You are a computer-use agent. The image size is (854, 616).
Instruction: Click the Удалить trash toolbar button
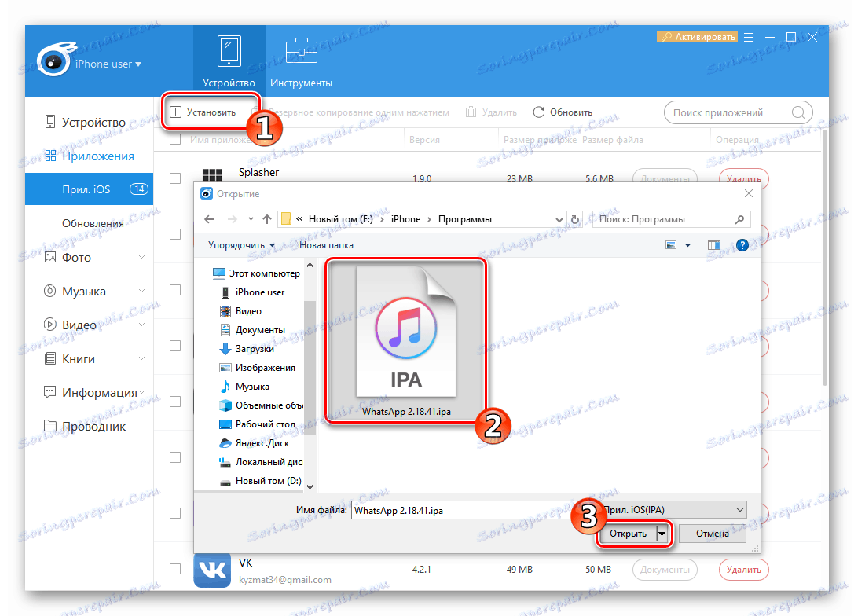[491, 112]
